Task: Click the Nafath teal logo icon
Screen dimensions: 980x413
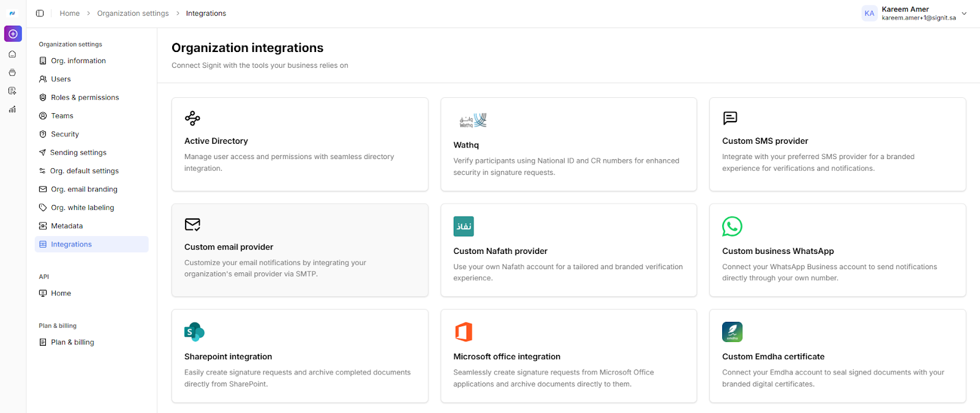Action: point(464,226)
